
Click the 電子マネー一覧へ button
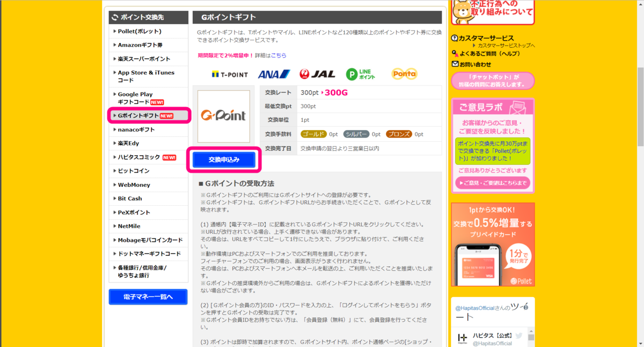click(x=148, y=297)
